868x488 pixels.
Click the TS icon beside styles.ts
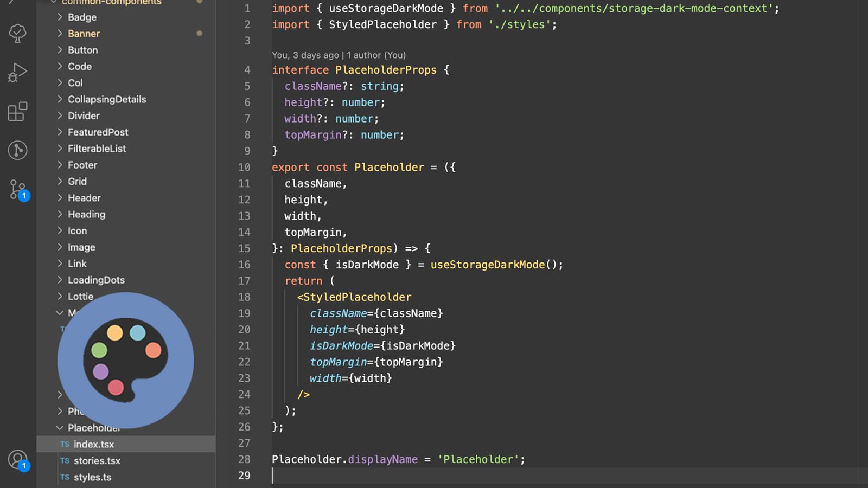(x=65, y=477)
